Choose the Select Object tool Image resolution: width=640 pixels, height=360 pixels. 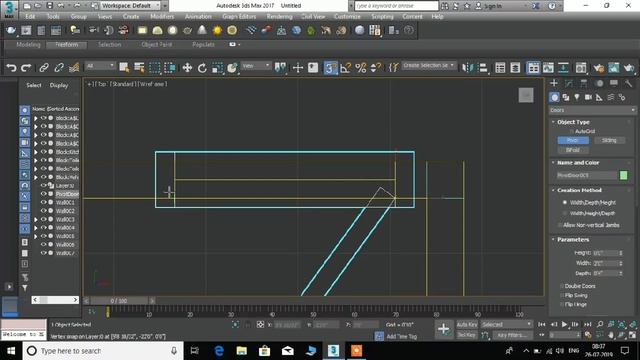124,68
